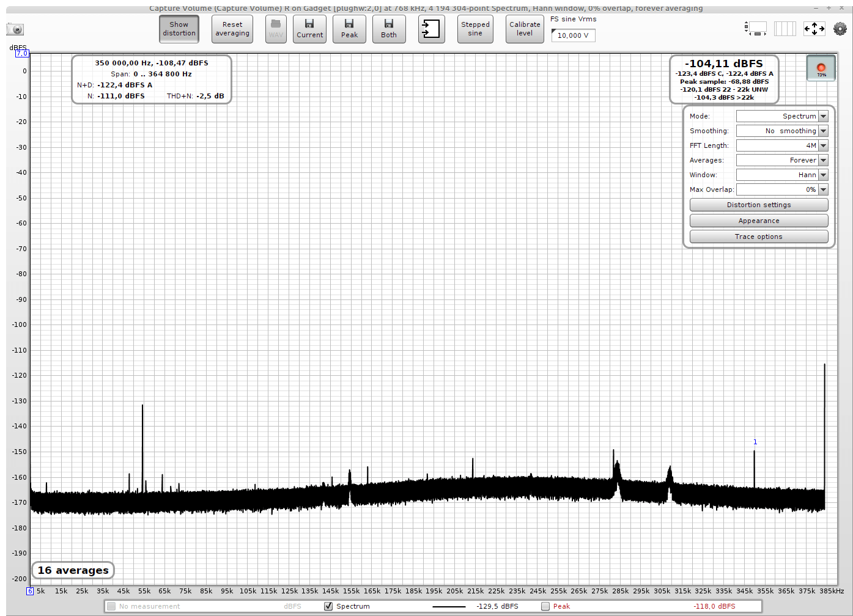
Task: Click the Show distortion button
Action: [179, 29]
